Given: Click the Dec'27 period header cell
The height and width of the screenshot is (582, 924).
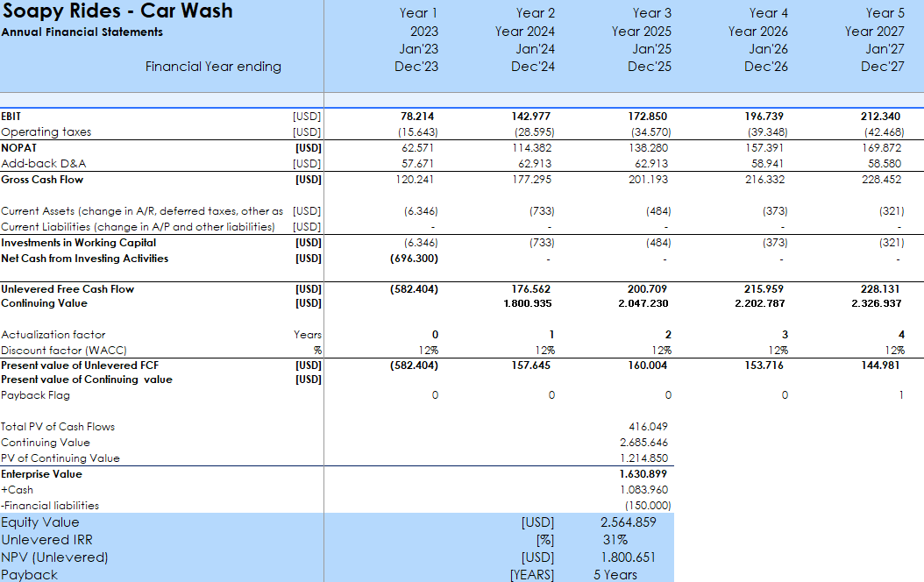Looking at the screenshot, I should click(x=882, y=67).
